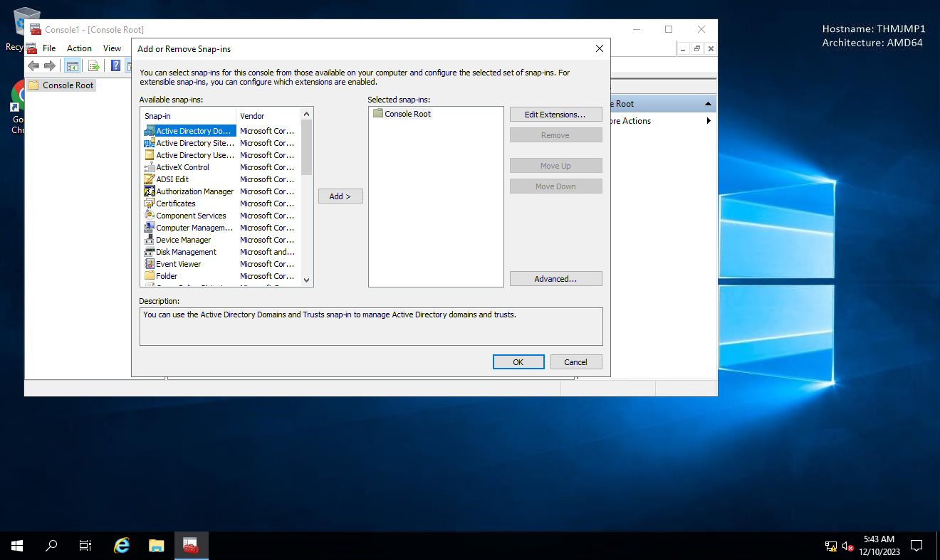Click the greyed Move Up button

pos(555,166)
